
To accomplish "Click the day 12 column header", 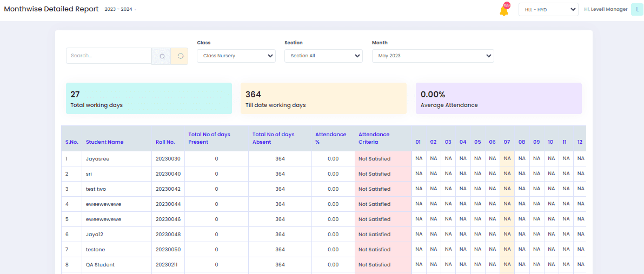I will point(580,142).
